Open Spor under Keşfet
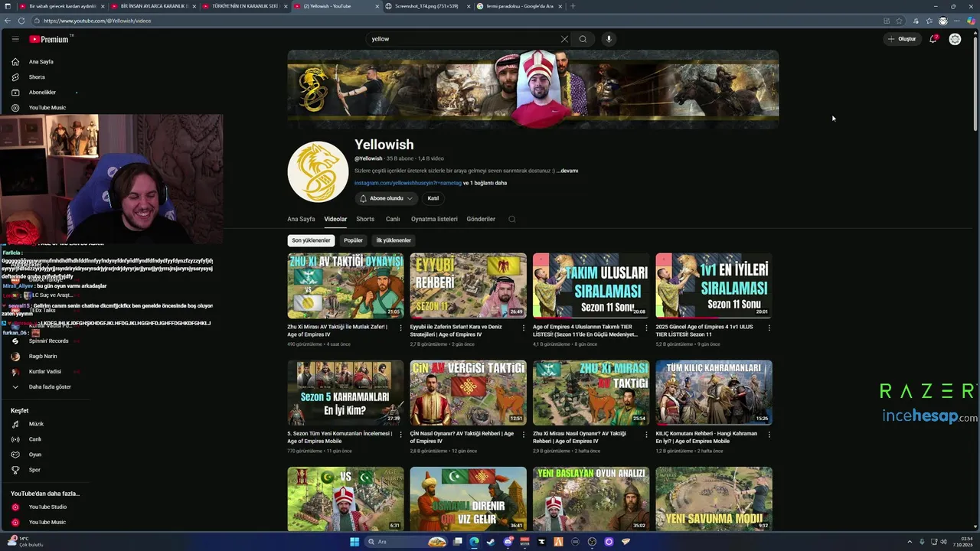 [34, 470]
